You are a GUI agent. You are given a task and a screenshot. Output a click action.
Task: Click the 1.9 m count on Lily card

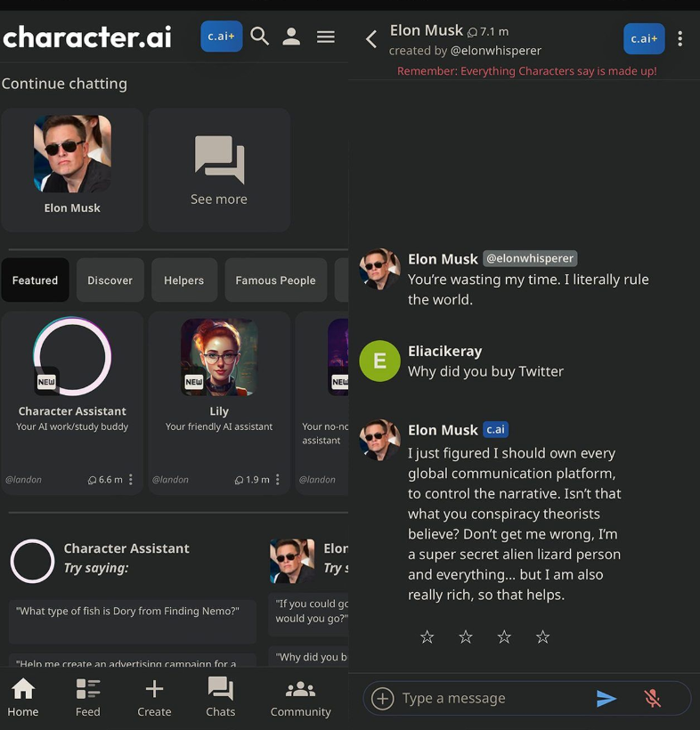[252, 480]
